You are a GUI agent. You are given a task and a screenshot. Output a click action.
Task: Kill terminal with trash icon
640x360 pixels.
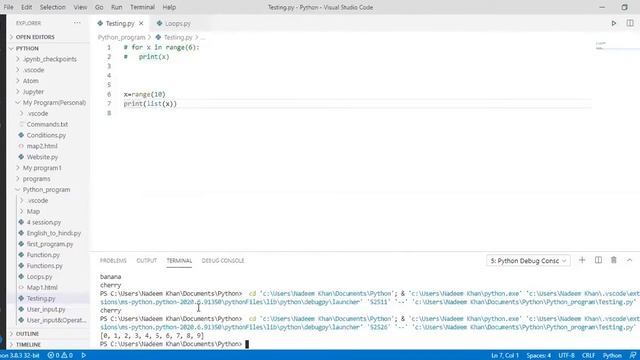click(x=613, y=260)
